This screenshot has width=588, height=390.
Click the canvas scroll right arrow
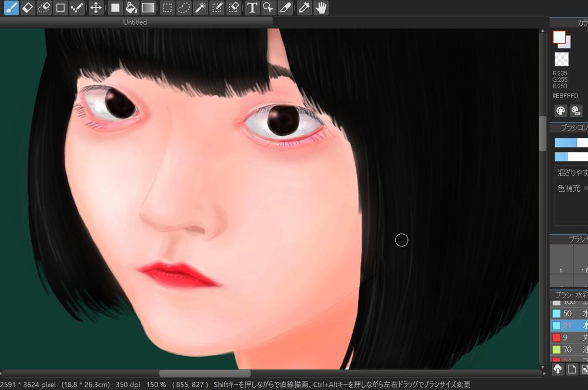[x=544, y=374]
